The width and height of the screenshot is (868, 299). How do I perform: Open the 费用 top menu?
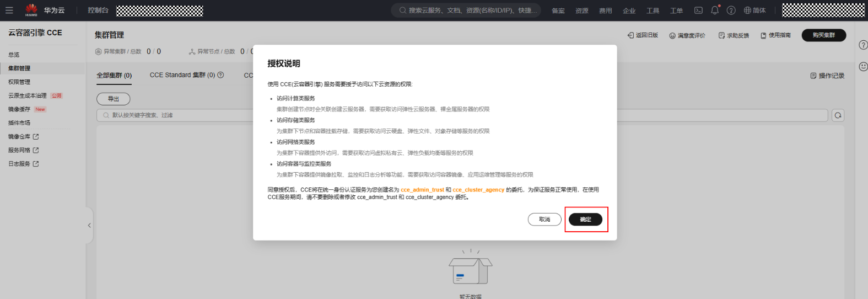pyautogui.click(x=606, y=10)
